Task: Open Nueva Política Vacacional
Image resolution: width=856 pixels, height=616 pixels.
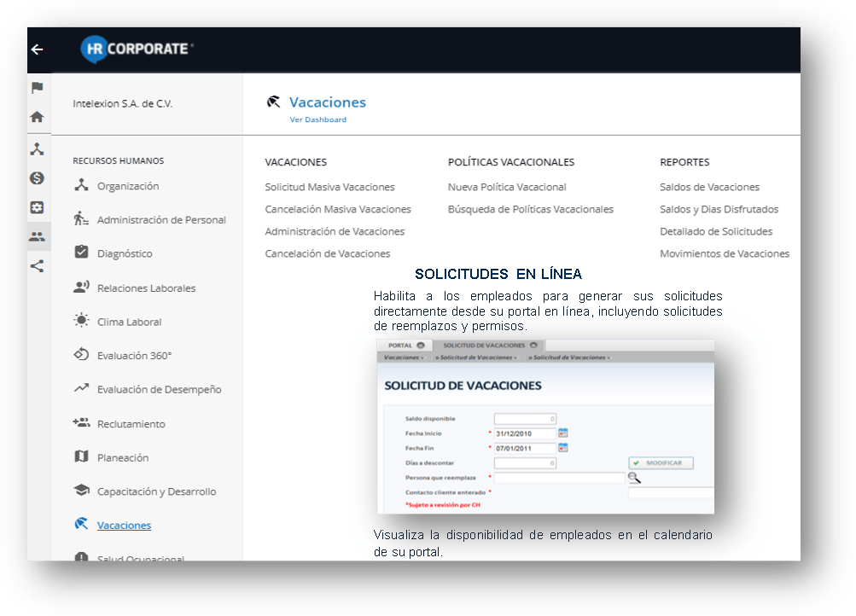Action: pos(507,187)
